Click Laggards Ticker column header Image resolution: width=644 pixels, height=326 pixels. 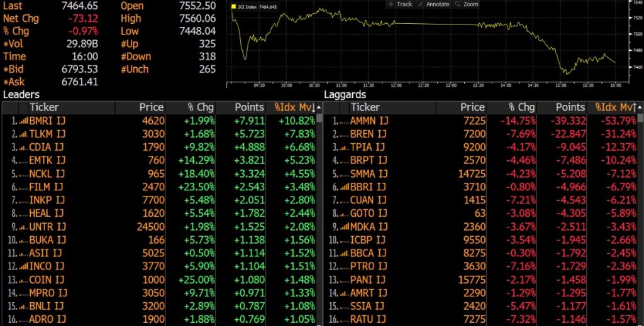tap(392, 107)
